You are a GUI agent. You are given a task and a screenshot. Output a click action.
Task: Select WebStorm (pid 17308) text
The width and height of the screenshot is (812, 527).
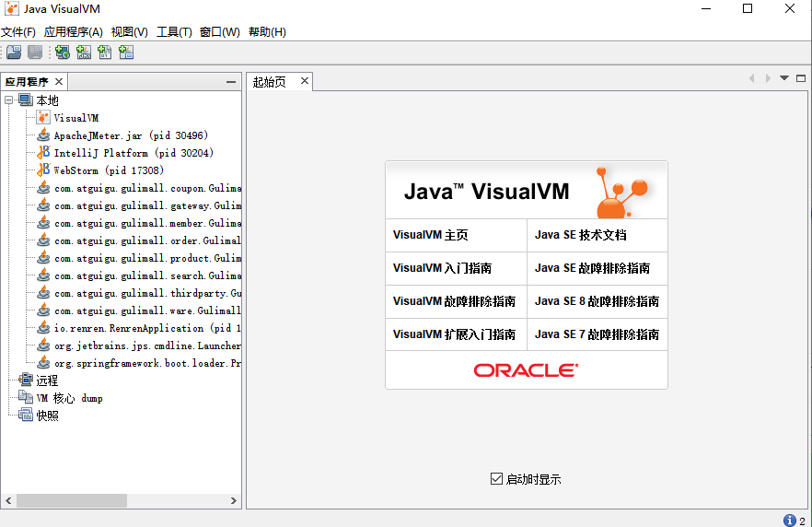click(x=109, y=170)
